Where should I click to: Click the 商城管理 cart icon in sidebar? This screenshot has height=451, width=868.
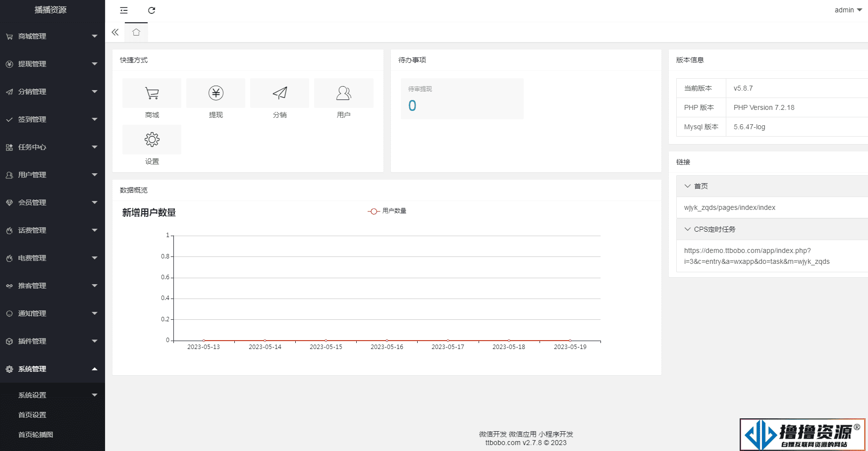pyautogui.click(x=9, y=37)
